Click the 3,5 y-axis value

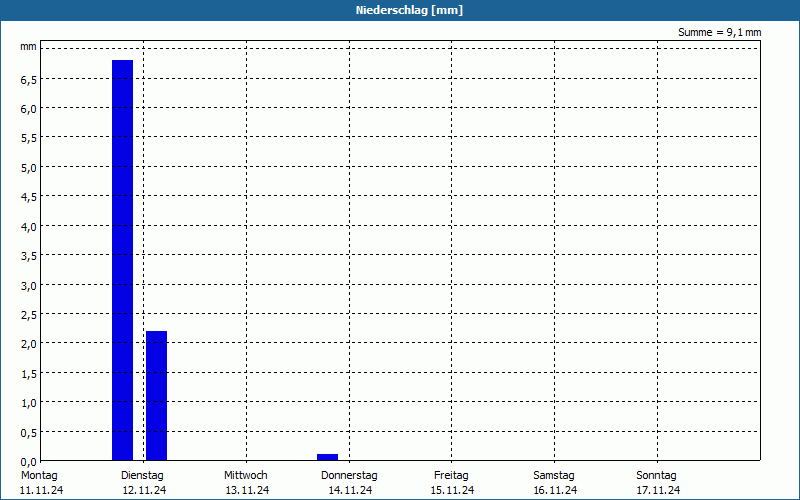pos(29,256)
